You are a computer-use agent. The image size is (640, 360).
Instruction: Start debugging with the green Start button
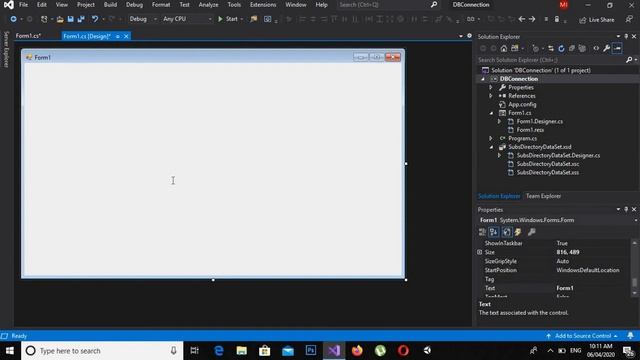tap(228, 19)
